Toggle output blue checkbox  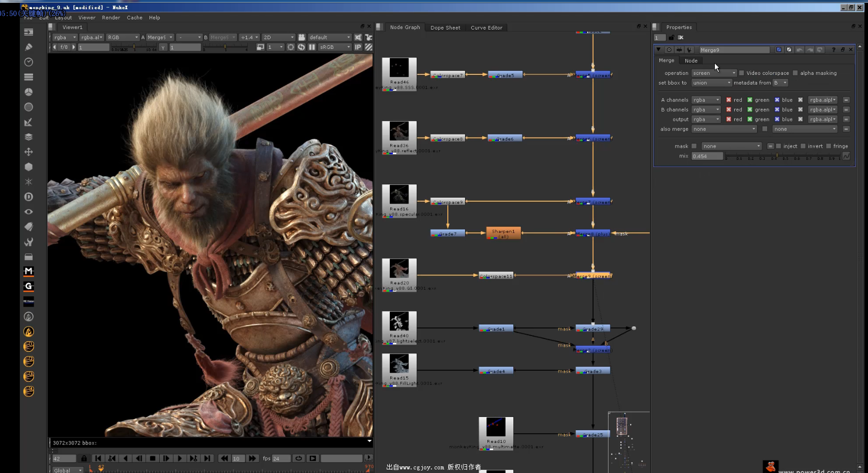point(777,119)
